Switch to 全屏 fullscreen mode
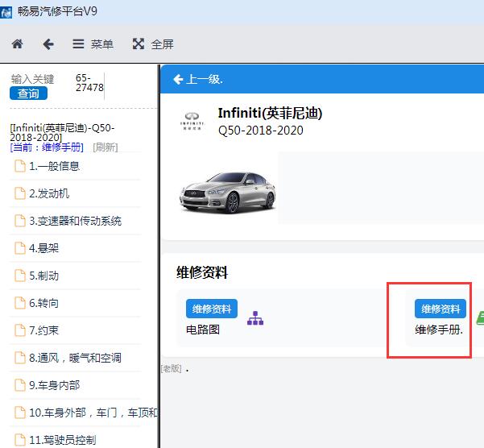The width and height of the screenshot is (484, 448). [x=153, y=44]
